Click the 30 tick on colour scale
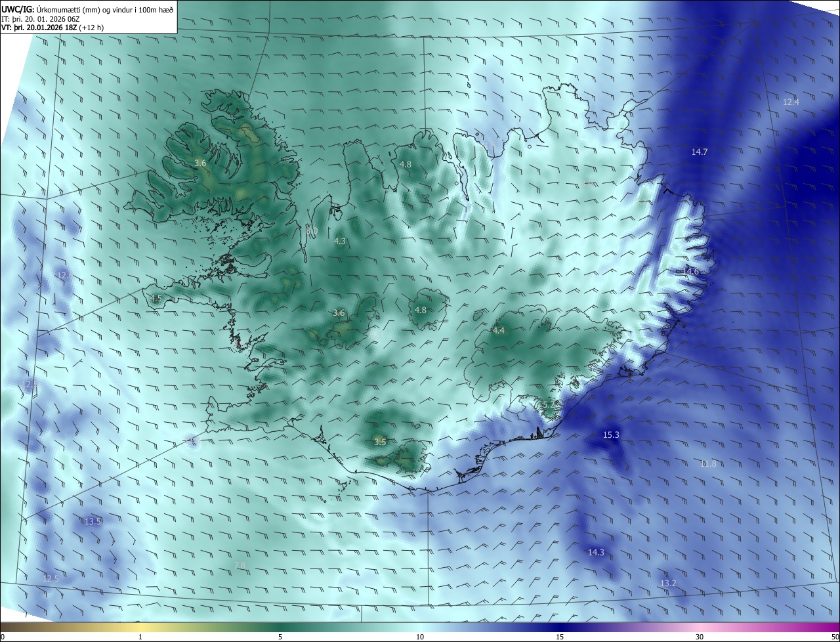840x642 pixels. pyautogui.click(x=700, y=637)
